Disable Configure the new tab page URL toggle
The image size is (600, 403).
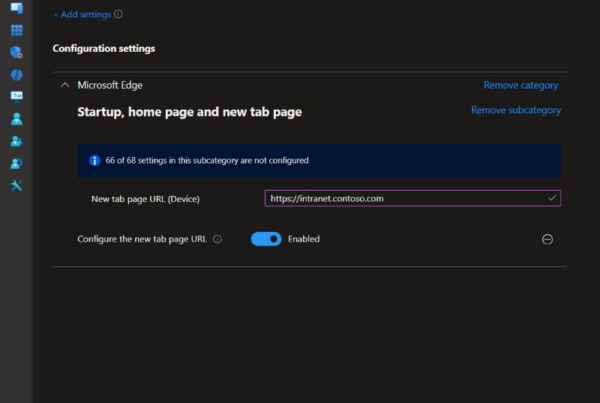(x=266, y=239)
